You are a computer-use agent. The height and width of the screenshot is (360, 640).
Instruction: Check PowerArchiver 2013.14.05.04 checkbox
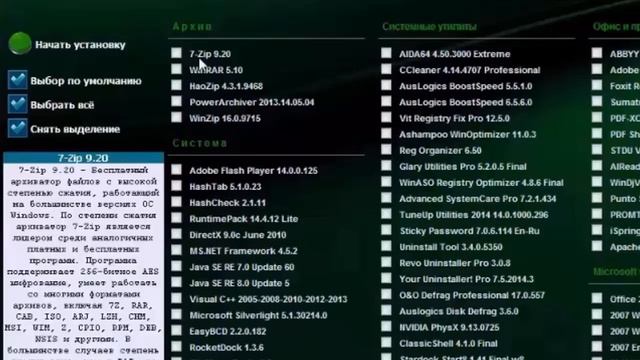pos(176,101)
